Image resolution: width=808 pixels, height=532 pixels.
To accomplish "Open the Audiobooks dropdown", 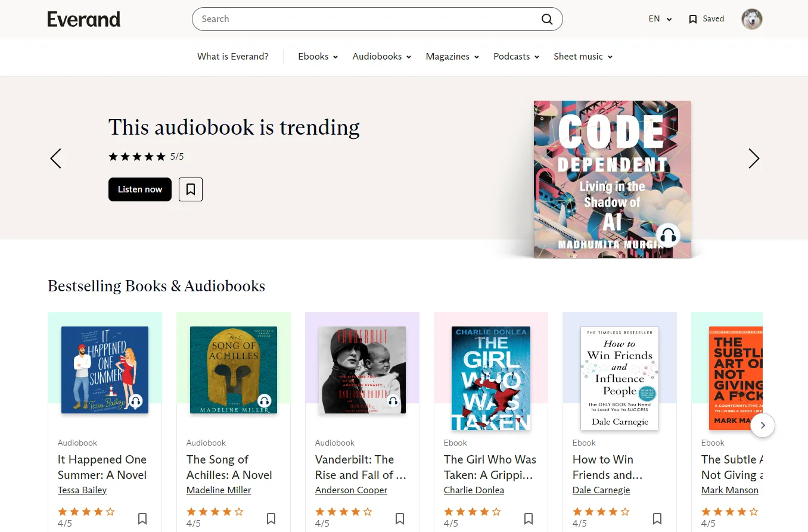I will 381,57.
